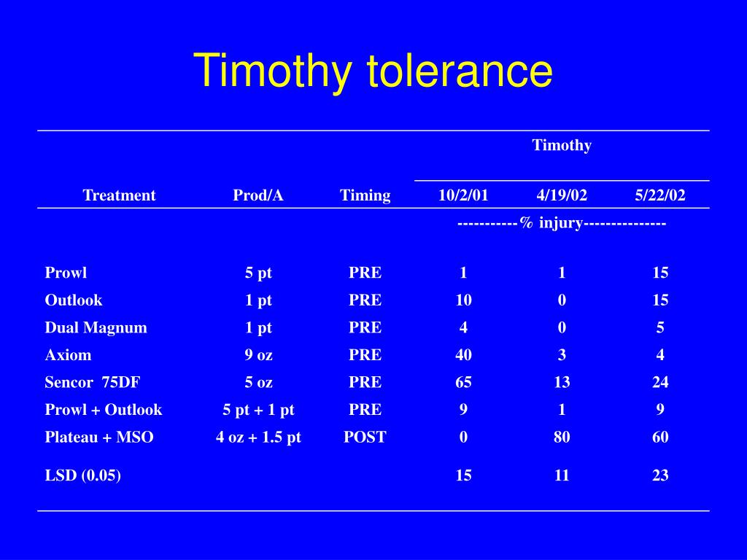Click the '9 oz' rate for Axiom
The height and width of the screenshot is (560, 747).
(x=258, y=355)
